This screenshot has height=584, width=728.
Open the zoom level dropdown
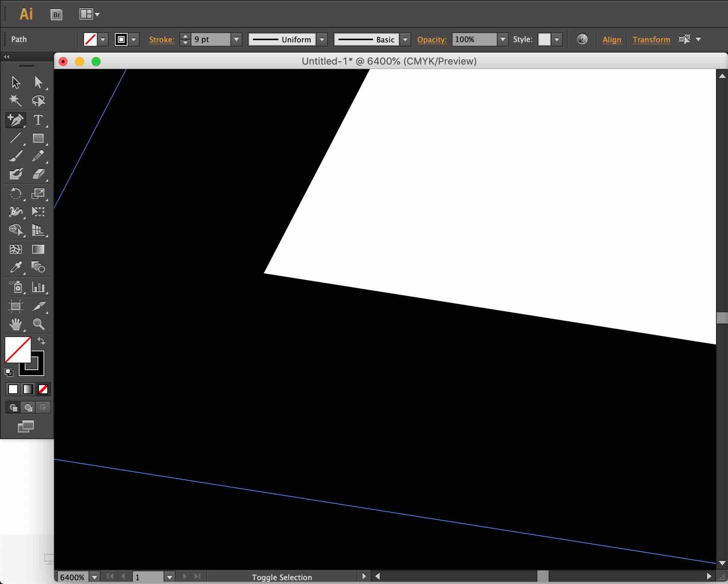[x=95, y=577]
